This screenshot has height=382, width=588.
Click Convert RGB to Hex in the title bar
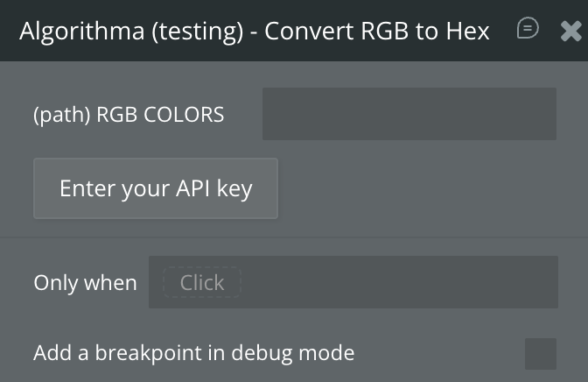point(376,32)
